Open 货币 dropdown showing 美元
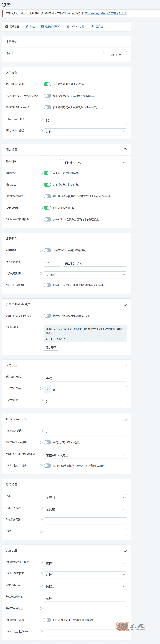Viewport: 160px width, 644px height. tap(85, 498)
